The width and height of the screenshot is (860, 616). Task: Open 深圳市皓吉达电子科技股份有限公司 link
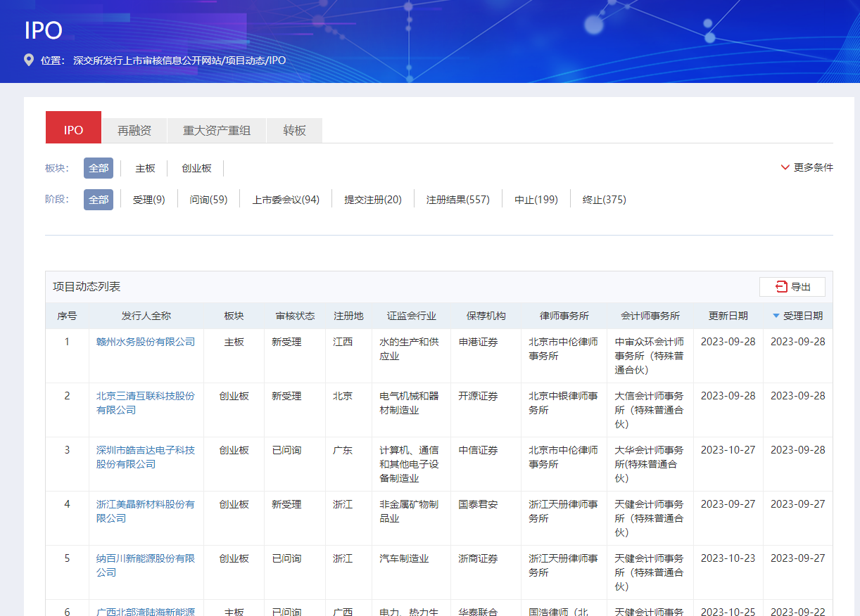pos(146,457)
